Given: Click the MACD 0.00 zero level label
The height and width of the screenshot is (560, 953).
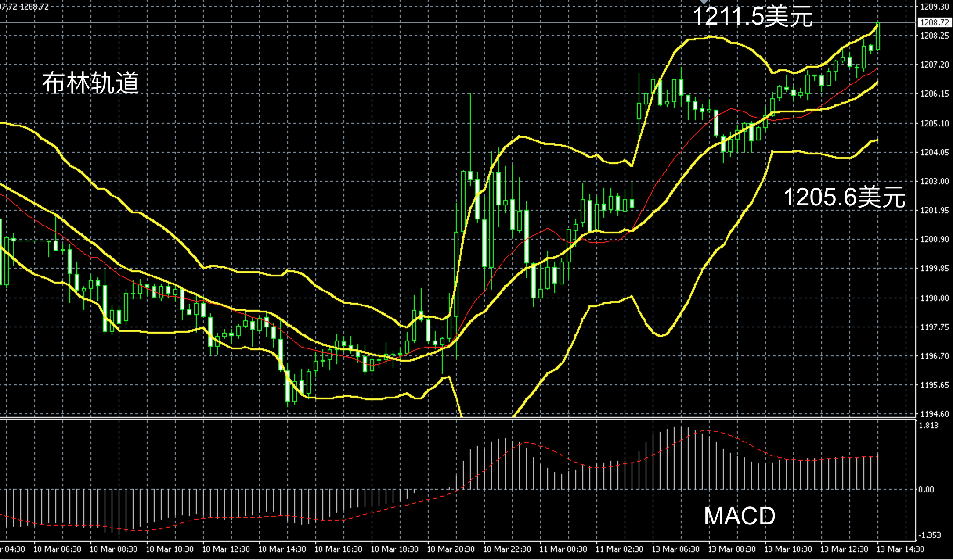Looking at the screenshot, I should [x=926, y=489].
